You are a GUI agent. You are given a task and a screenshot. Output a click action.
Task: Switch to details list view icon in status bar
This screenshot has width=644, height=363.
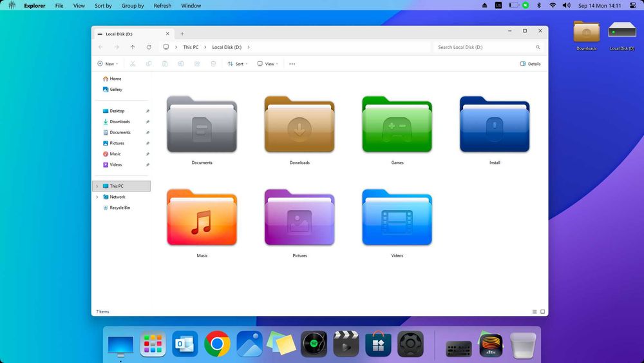click(535, 311)
